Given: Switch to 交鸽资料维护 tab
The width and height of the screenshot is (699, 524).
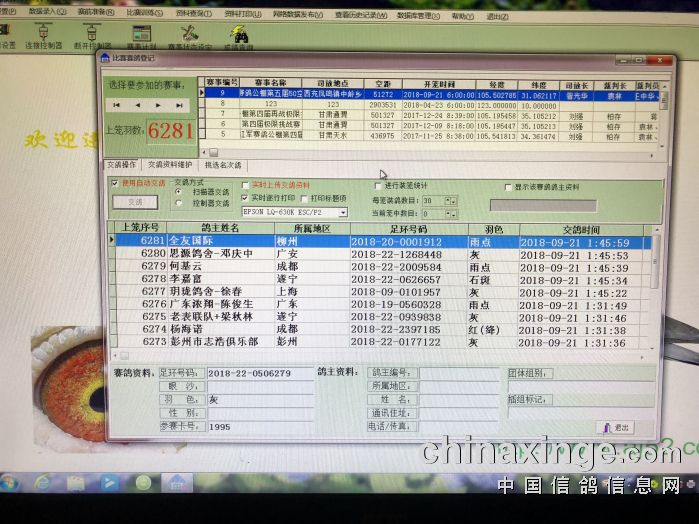Looking at the screenshot, I should [170, 164].
